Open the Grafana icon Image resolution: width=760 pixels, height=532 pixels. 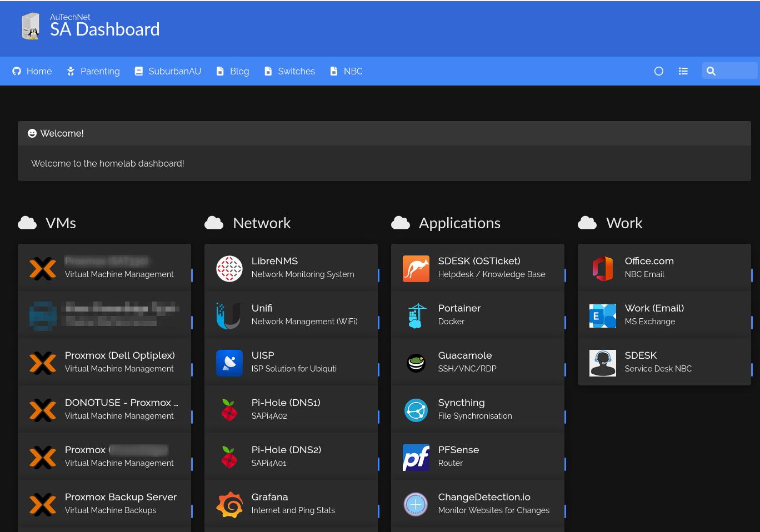coord(229,505)
